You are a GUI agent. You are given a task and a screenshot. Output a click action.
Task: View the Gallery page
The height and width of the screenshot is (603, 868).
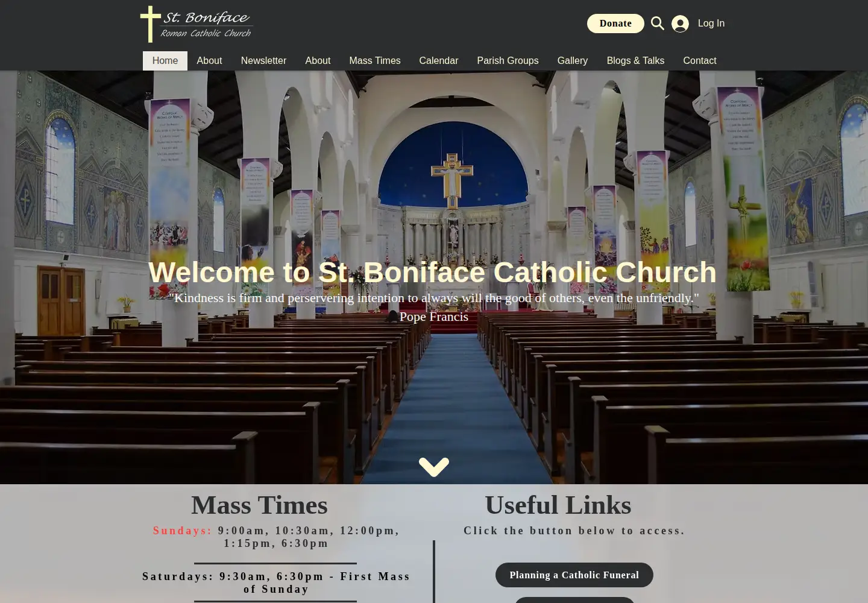click(573, 61)
